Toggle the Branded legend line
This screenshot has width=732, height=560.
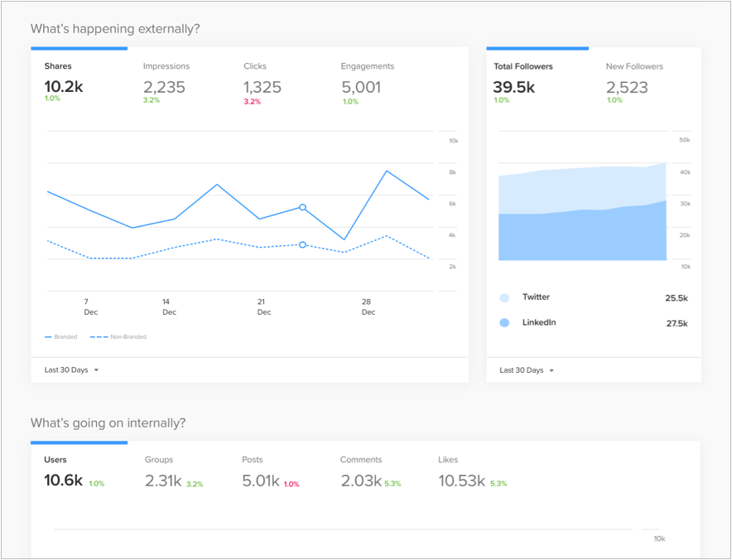click(x=62, y=337)
